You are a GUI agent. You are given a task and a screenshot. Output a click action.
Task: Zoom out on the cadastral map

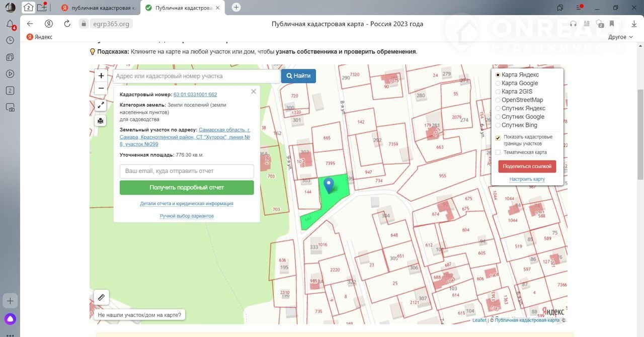click(x=101, y=89)
